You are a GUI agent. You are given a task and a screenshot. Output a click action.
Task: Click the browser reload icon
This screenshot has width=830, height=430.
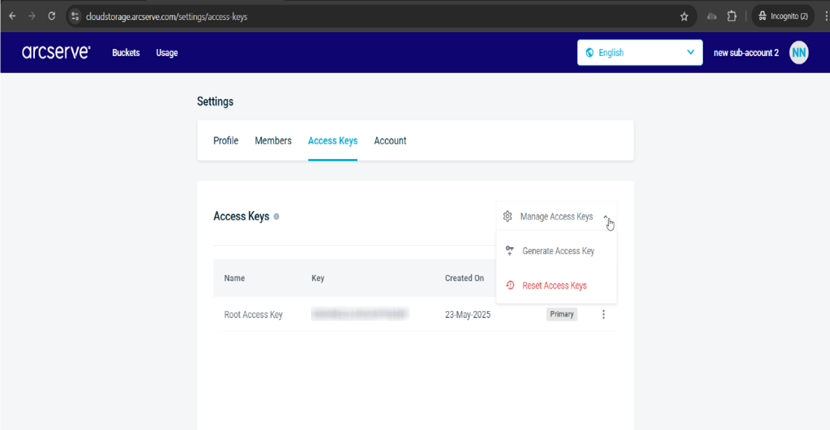pos(51,16)
